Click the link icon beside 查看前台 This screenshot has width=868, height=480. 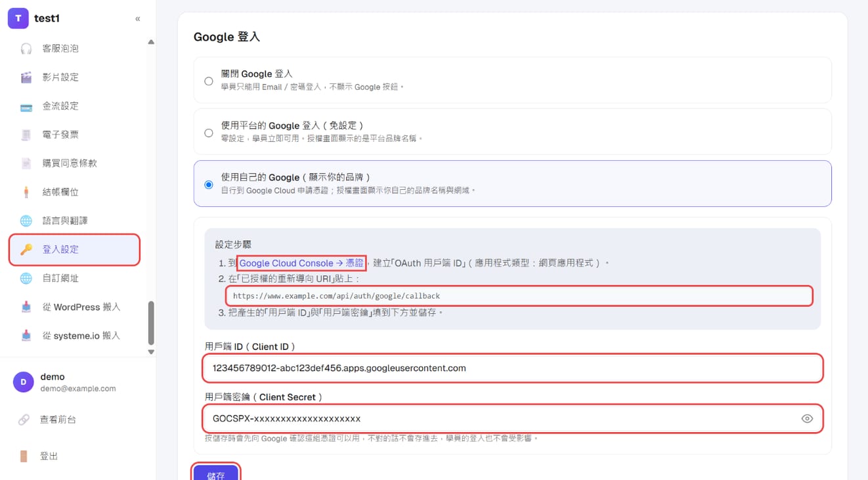pos(24,420)
